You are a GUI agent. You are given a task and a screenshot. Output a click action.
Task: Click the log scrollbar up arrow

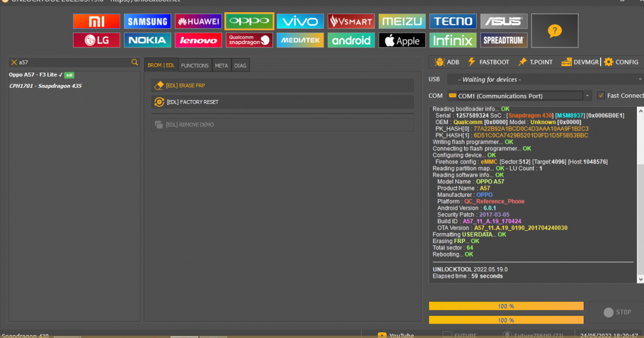tap(640, 111)
